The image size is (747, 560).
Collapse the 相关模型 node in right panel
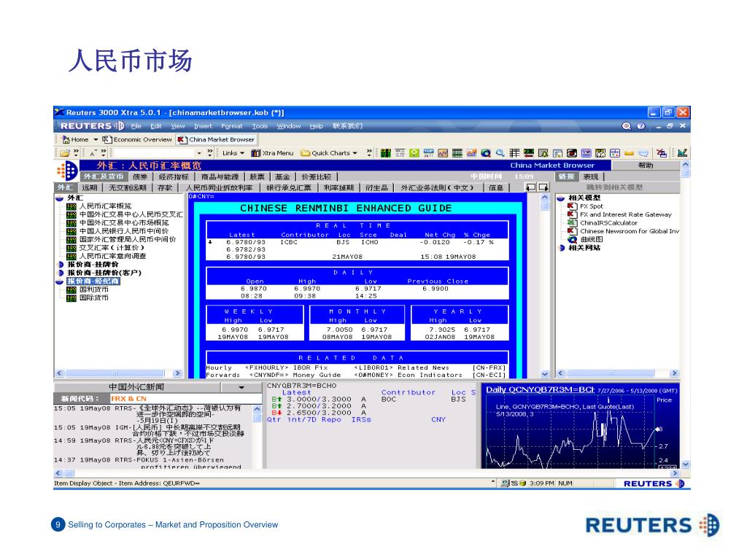[x=561, y=198]
